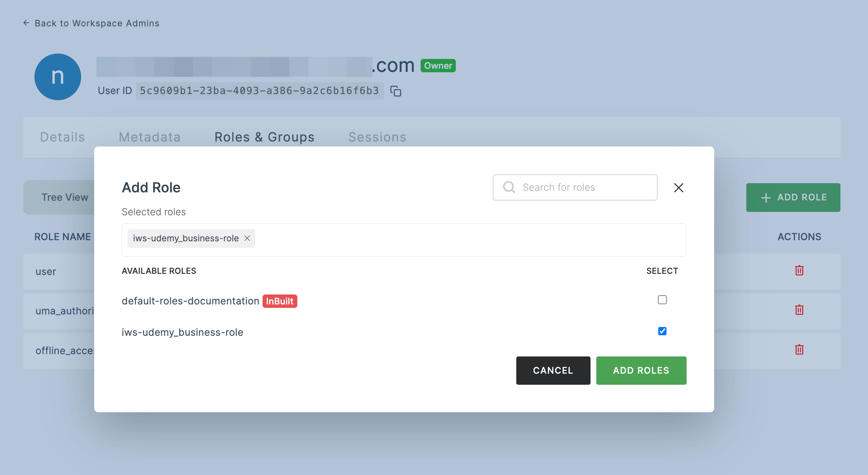Viewport: 868px width, 475px height.
Task: Click the InBuilt role badge filter
Action: pyautogui.click(x=281, y=301)
